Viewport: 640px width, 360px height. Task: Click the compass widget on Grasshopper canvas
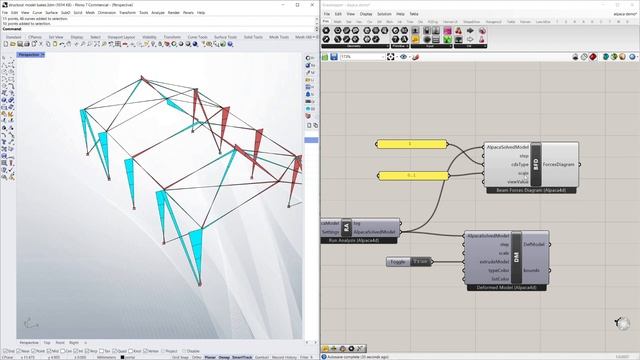click(x=622, y=323)
